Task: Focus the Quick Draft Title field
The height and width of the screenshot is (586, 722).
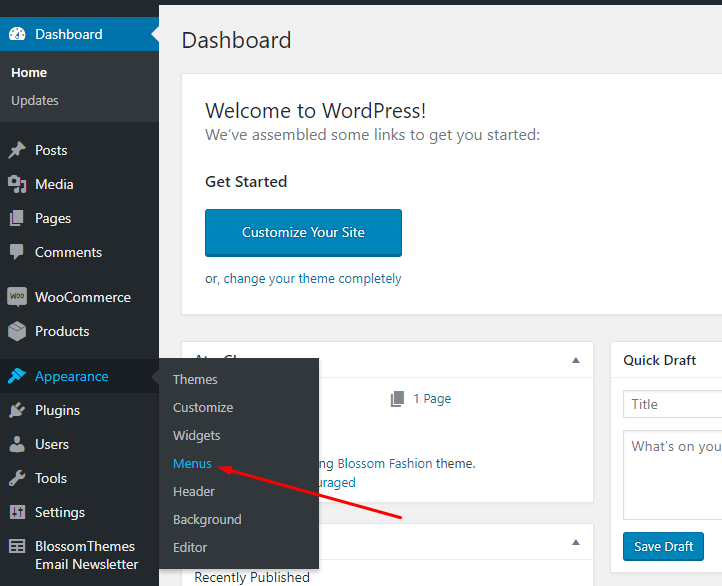Action: point(672,404)
